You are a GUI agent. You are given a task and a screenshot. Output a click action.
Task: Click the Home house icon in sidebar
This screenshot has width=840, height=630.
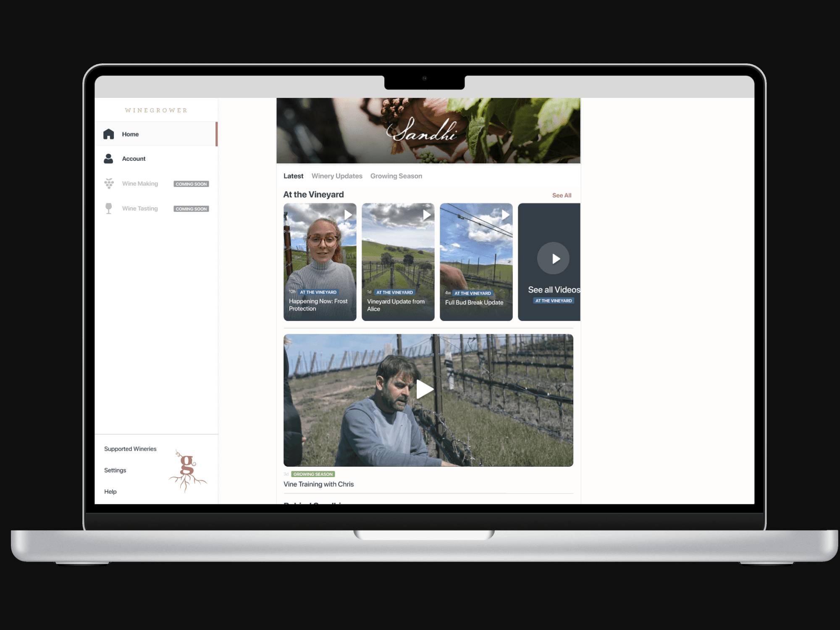(x=109, y=134)
